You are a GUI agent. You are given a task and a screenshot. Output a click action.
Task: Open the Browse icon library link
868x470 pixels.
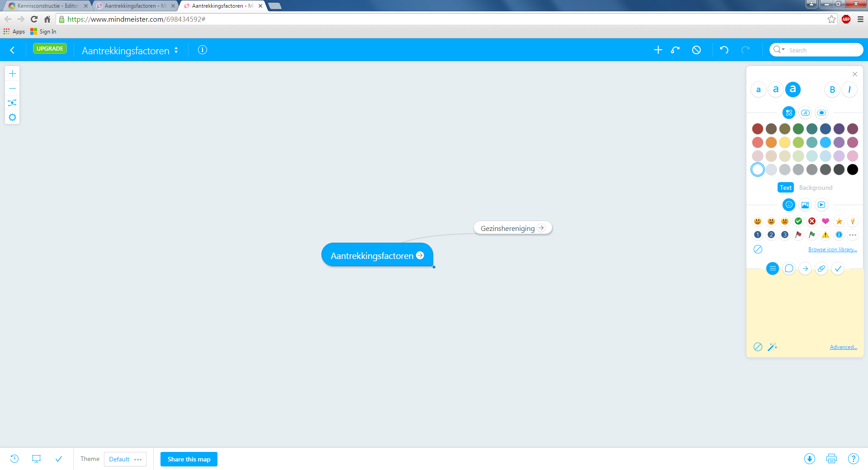[832, 249]
